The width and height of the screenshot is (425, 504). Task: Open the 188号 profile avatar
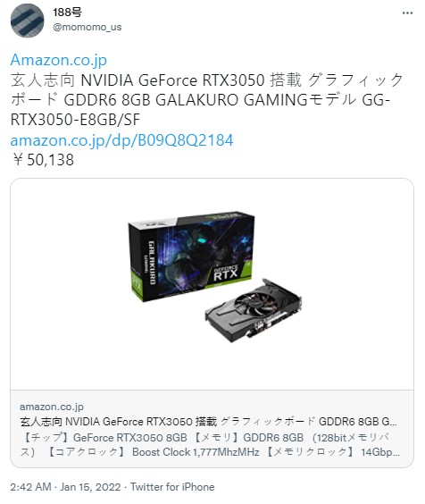(x=28, y=21)
